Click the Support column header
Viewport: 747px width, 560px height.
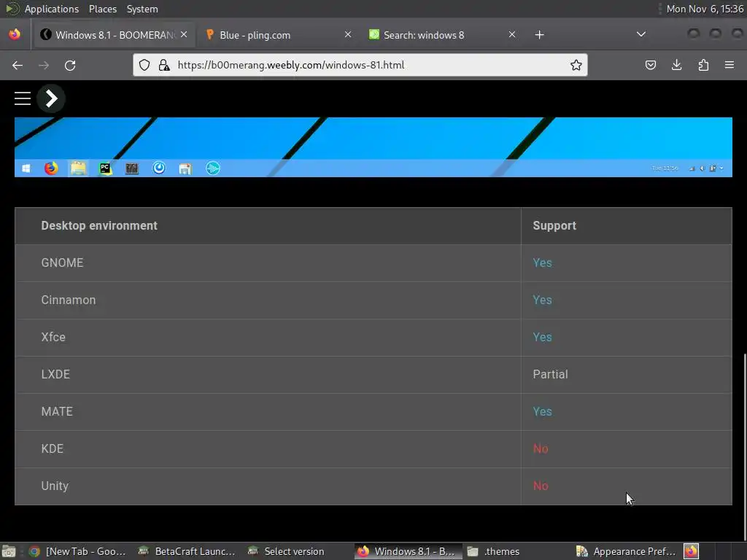point(554,226)
